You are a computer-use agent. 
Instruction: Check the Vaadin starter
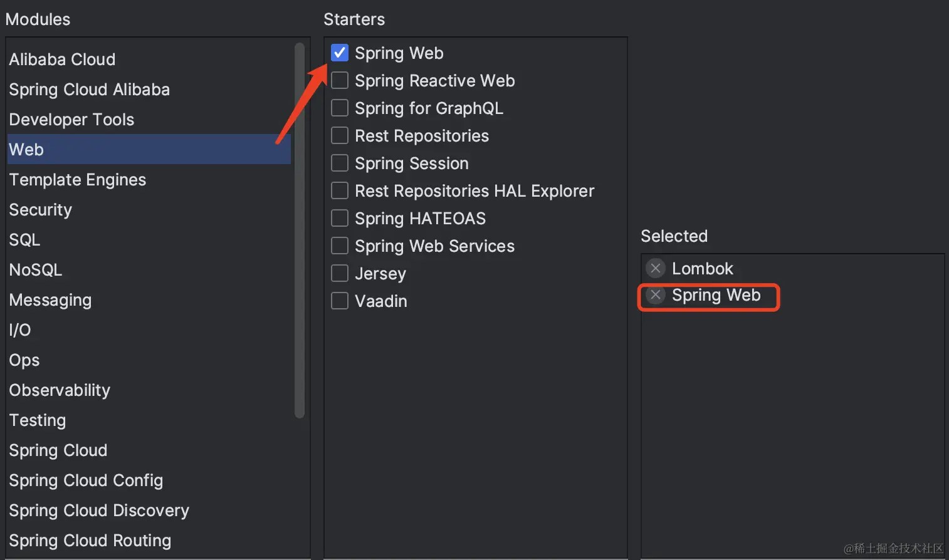tap(340, 301)
